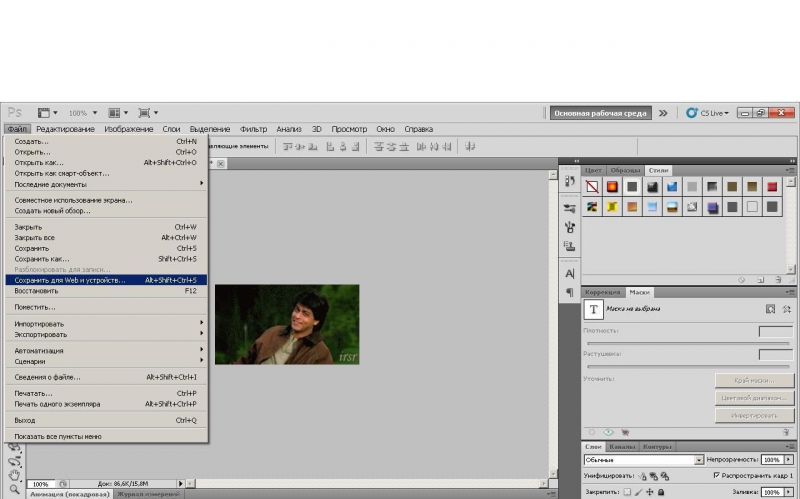
Task: Open Styles panel flyout menu
Action: pos(790,170)
